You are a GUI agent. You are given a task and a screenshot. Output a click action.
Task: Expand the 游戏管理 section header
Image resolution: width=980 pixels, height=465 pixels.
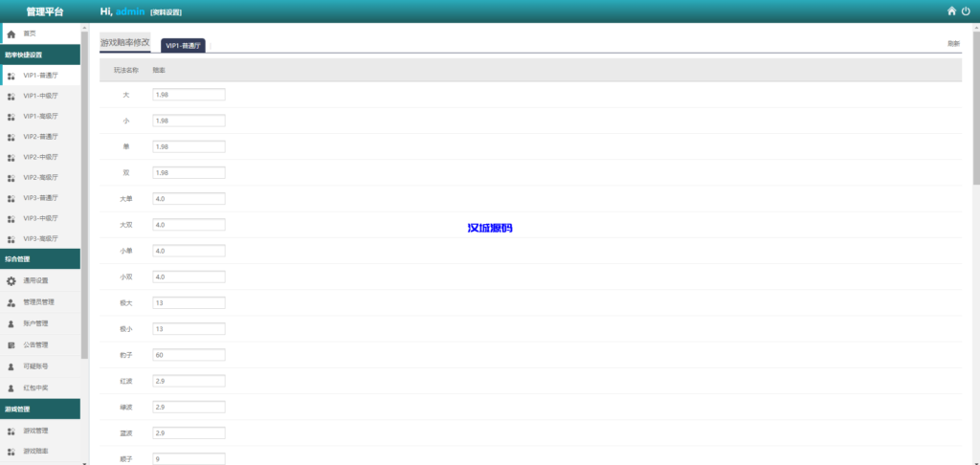(40, 409)
